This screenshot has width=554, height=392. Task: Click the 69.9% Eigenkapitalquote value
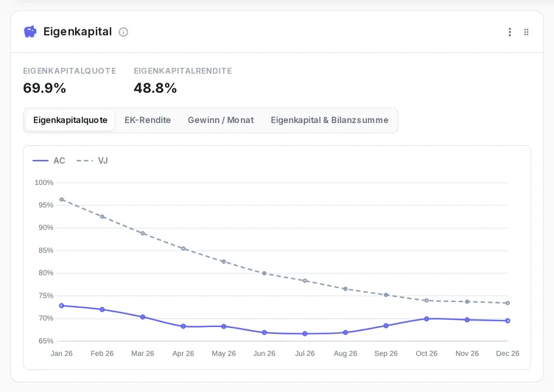(x=44, y=88)
